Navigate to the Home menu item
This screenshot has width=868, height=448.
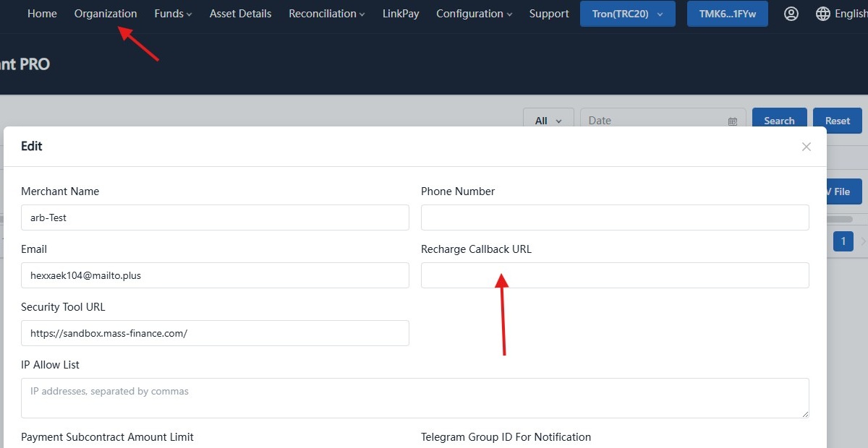(41, 13)
